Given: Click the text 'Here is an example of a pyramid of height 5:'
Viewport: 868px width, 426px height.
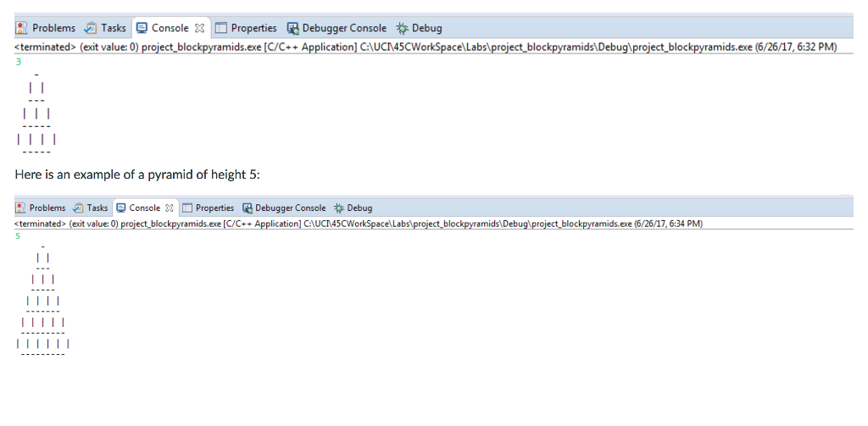Looking at the screenshot, I should [137, 174].
